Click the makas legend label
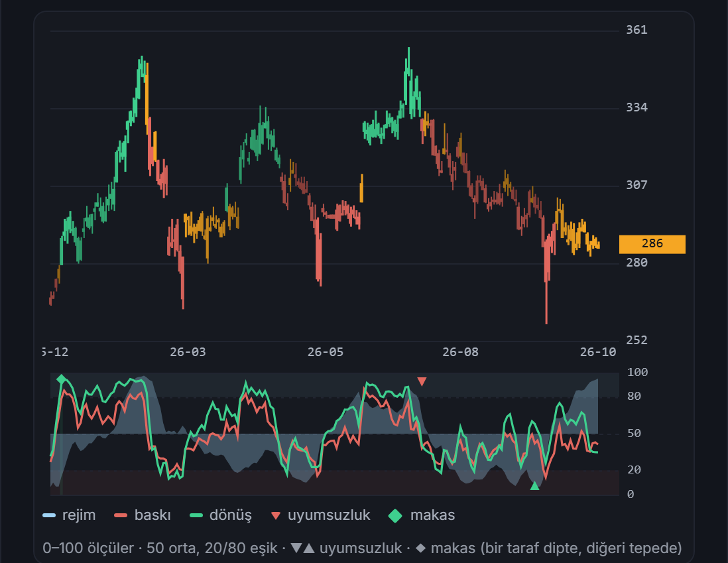The width and height of the screenshot is (728, 563). click(x=433, y=515)
